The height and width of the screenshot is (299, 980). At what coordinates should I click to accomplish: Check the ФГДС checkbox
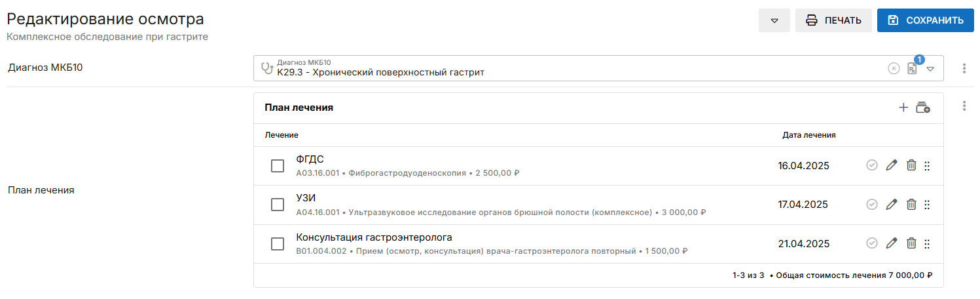click(278, 166)
